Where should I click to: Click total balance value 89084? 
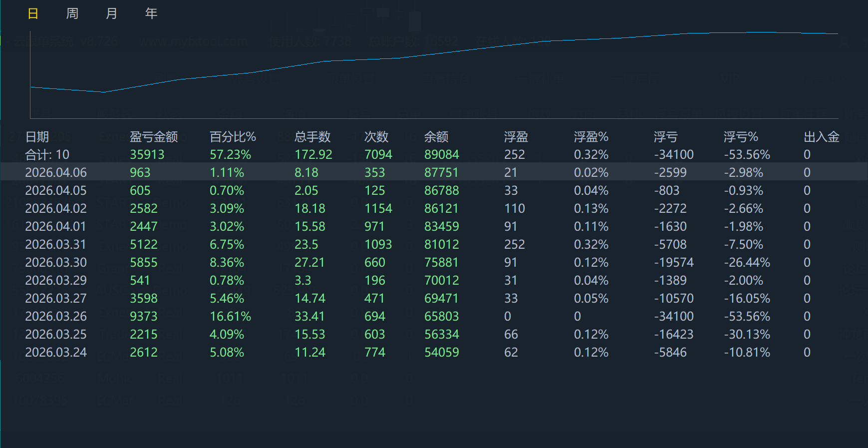click(x=442, y=155)
